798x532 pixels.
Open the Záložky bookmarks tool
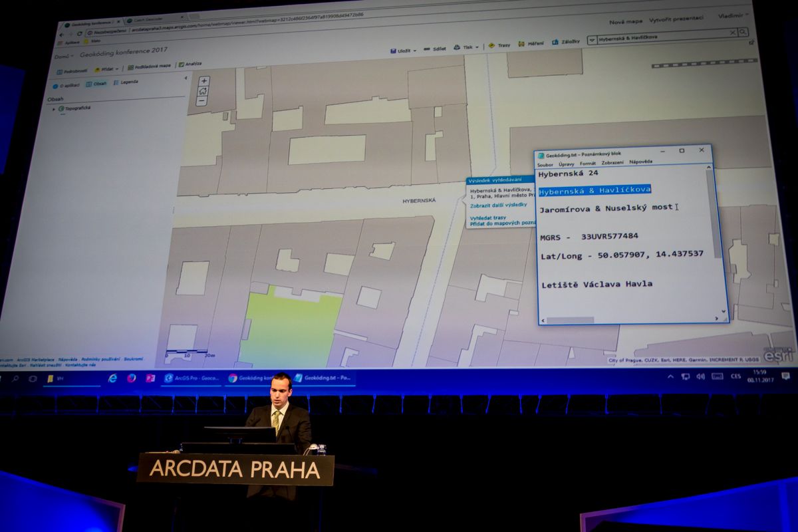click(565, 42)
